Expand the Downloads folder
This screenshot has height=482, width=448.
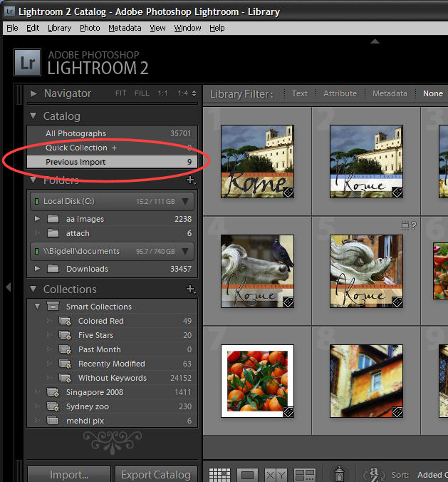[x=37, y=268]
